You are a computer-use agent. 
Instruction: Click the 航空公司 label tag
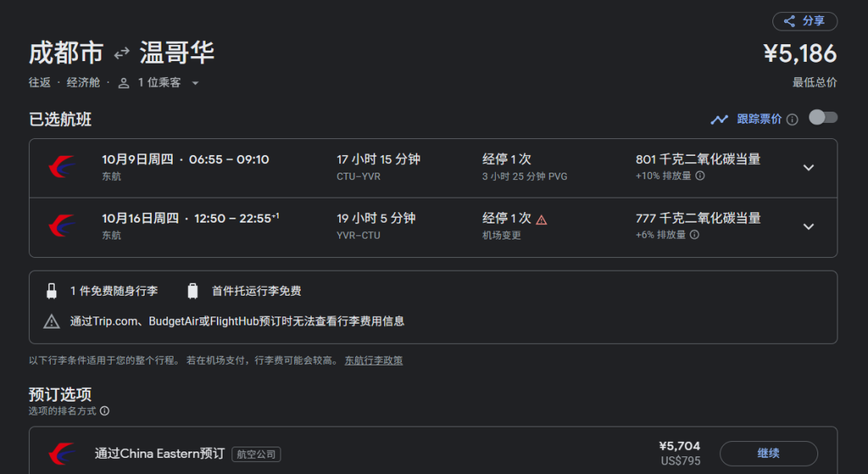pos(256,455)
